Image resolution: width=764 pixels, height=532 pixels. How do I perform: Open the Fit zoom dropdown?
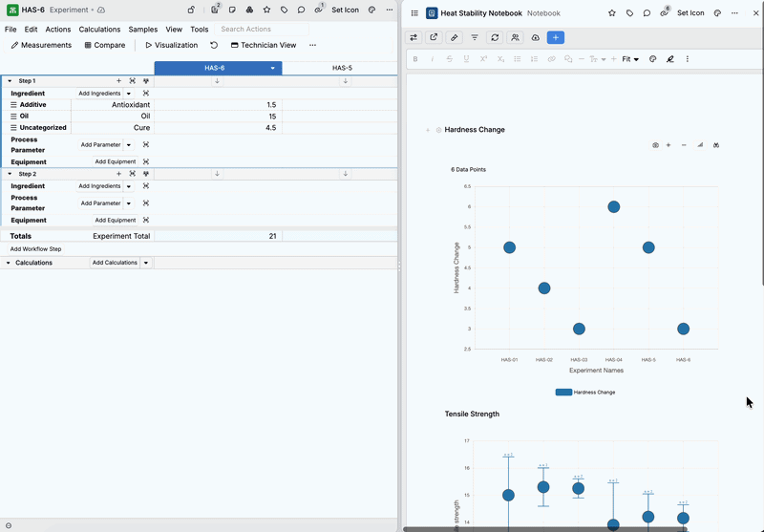point(630,59)
